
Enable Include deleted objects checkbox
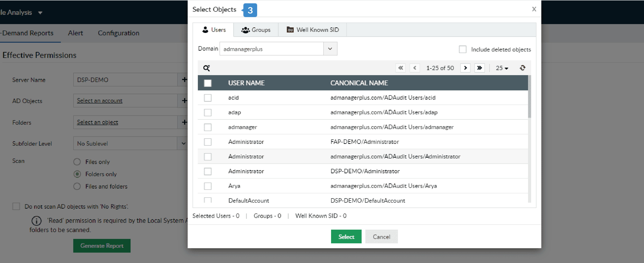pos(463,50)
